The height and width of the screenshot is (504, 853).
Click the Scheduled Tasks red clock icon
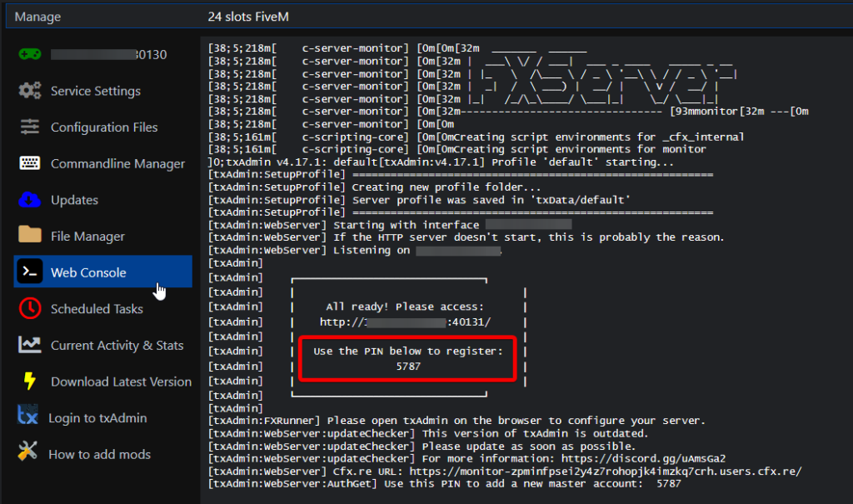point(30,308)
